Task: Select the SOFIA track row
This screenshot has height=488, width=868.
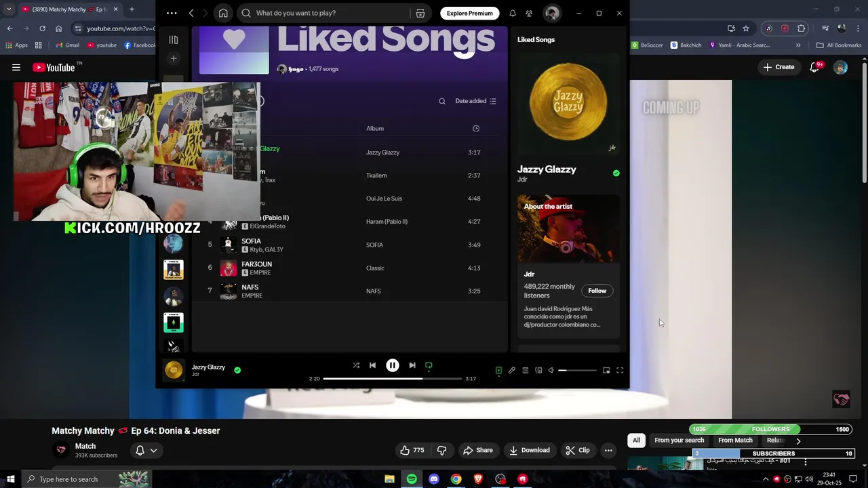Action: pyautogui.click(x=349, y=245)
